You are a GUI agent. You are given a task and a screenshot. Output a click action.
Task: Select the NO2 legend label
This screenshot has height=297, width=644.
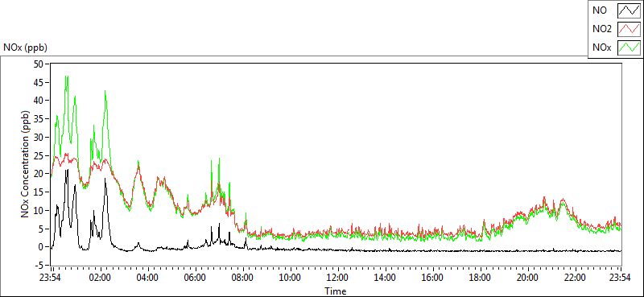601,29
